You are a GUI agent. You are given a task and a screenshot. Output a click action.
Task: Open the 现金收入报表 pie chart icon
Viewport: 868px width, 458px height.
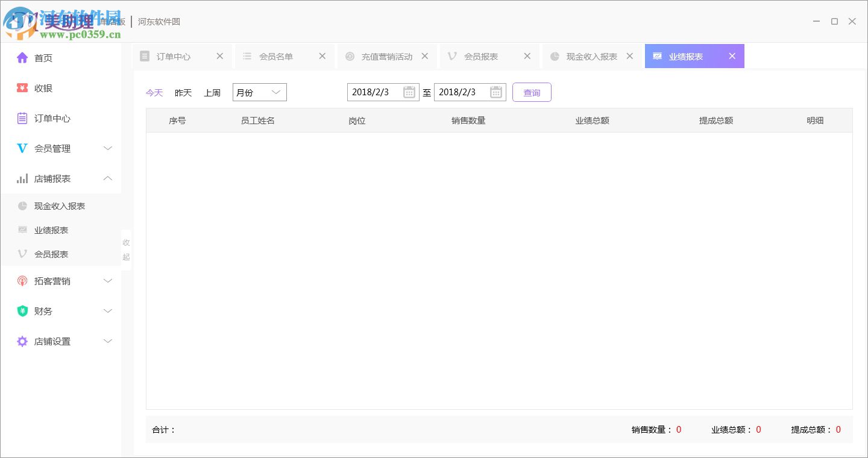pyautogui.click(x=22, y=205)
